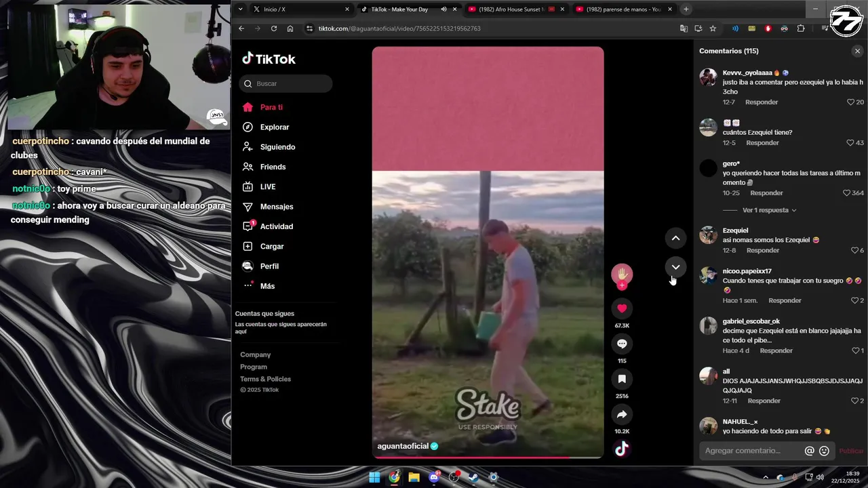Like the video with heart icon
The width and height of the screenshot is (868, 488).
622,308
